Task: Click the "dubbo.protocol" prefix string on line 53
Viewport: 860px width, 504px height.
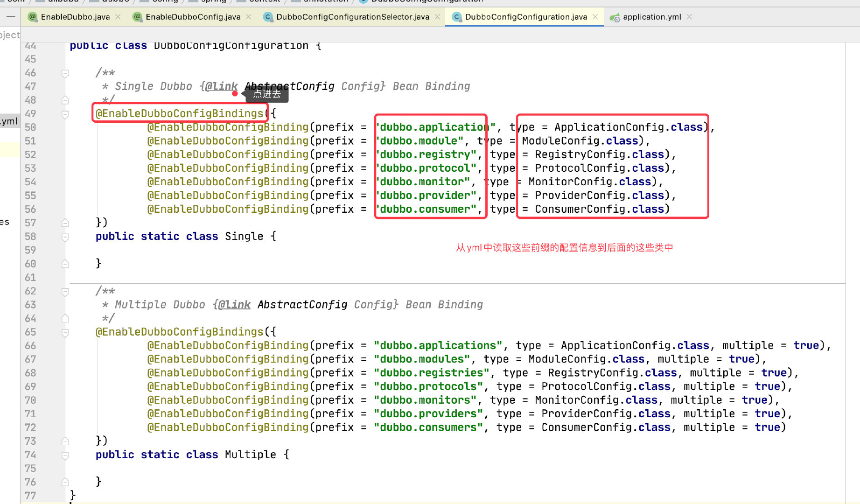Action: pos(425,168)
